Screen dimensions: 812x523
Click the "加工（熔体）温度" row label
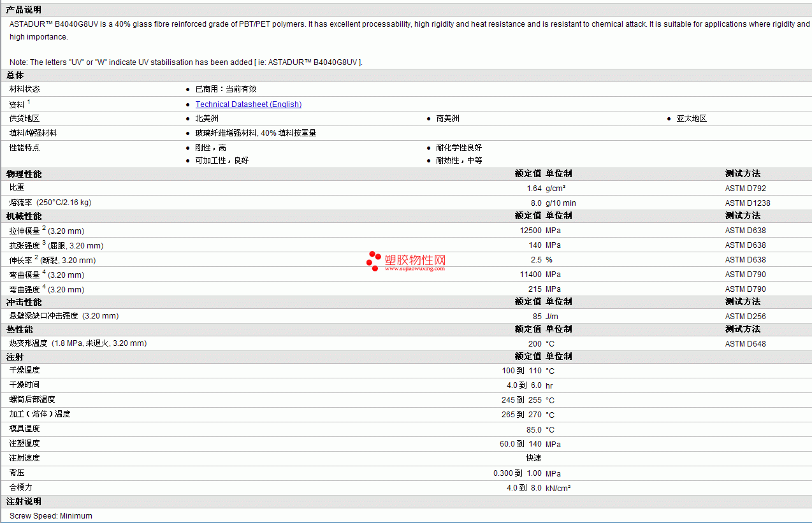[x=40, y=414]
